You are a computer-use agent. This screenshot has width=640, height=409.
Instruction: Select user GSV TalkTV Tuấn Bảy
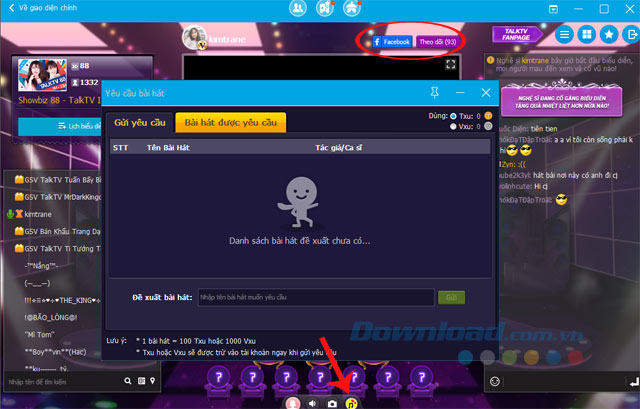pos(57,180)
